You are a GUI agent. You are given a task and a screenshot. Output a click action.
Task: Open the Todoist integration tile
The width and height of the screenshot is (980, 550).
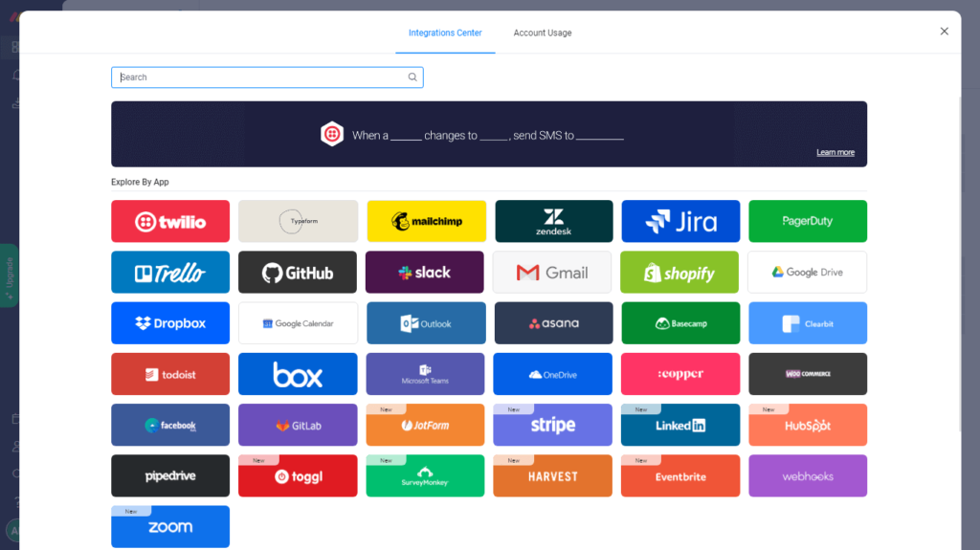tap(170, 374)
